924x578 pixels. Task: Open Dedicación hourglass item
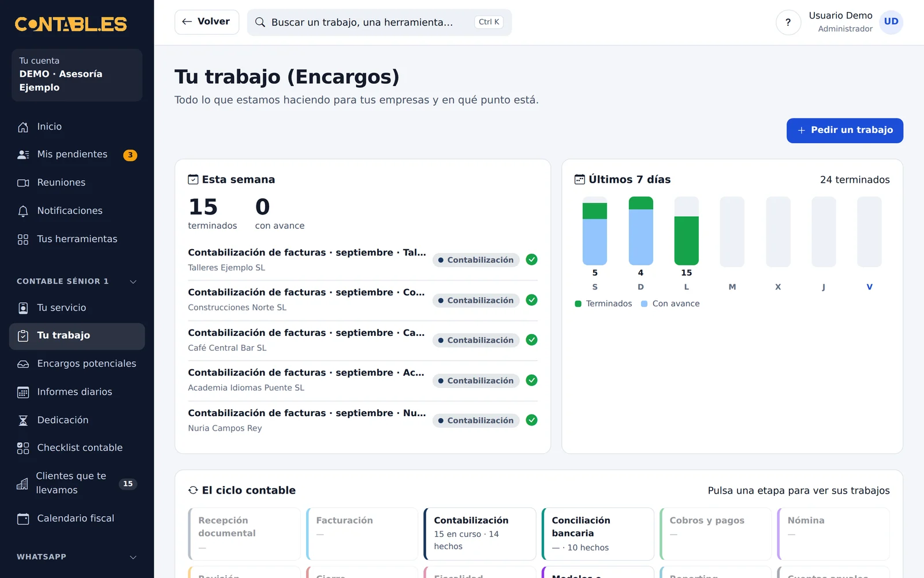click(x=77, y=420)
